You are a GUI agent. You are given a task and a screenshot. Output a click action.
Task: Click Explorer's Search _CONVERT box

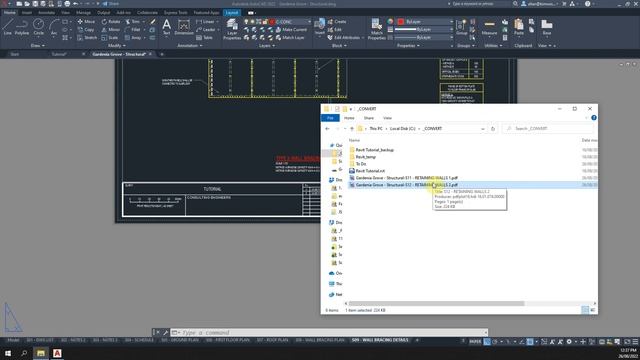[x=548, y=129]
